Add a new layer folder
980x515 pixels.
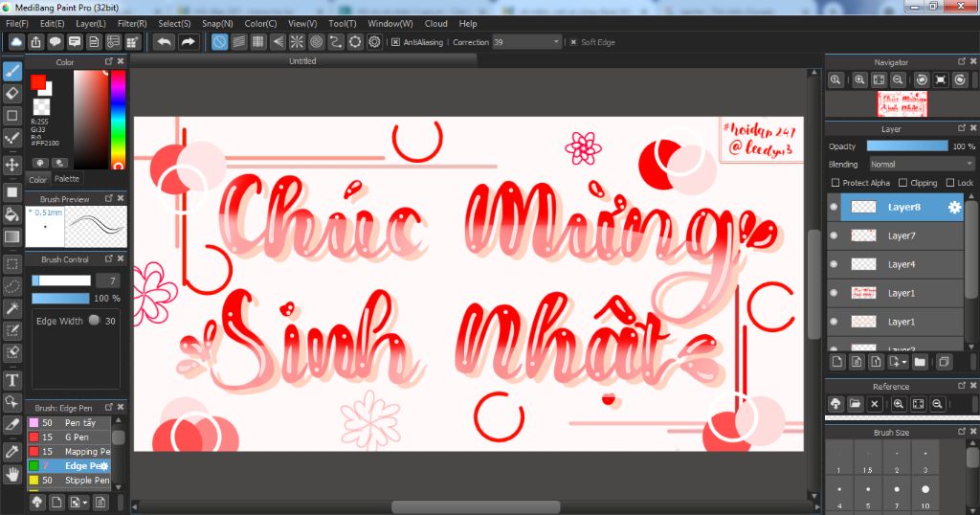pos(920,362)
